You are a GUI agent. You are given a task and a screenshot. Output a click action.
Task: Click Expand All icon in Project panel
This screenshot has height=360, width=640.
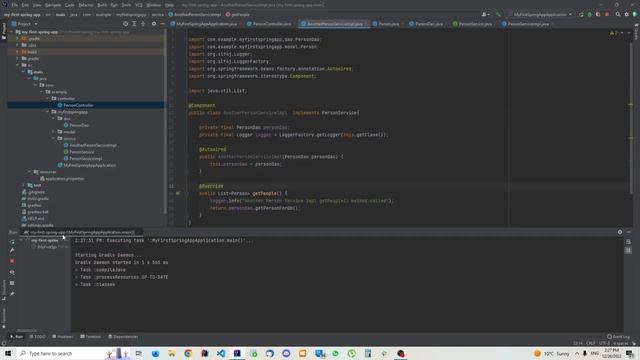click(x=134, y=24)
